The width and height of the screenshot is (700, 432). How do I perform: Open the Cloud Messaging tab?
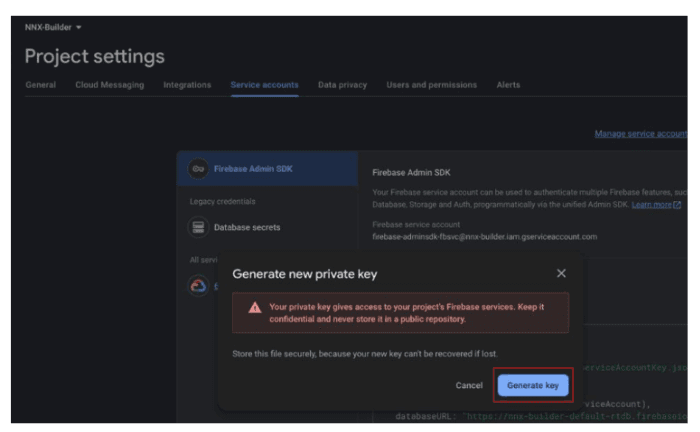(109, 85)
